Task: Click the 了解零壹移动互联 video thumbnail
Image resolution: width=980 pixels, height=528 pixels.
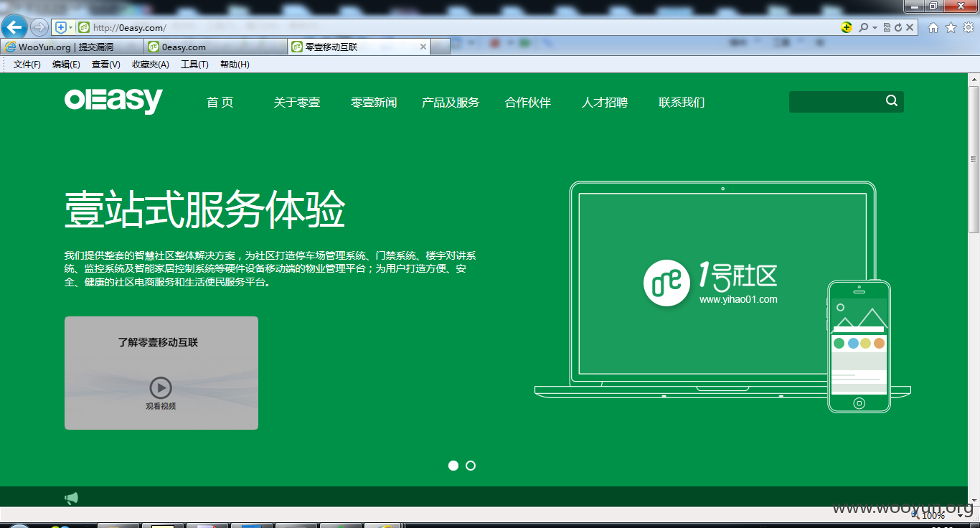Action: (161, 373)
